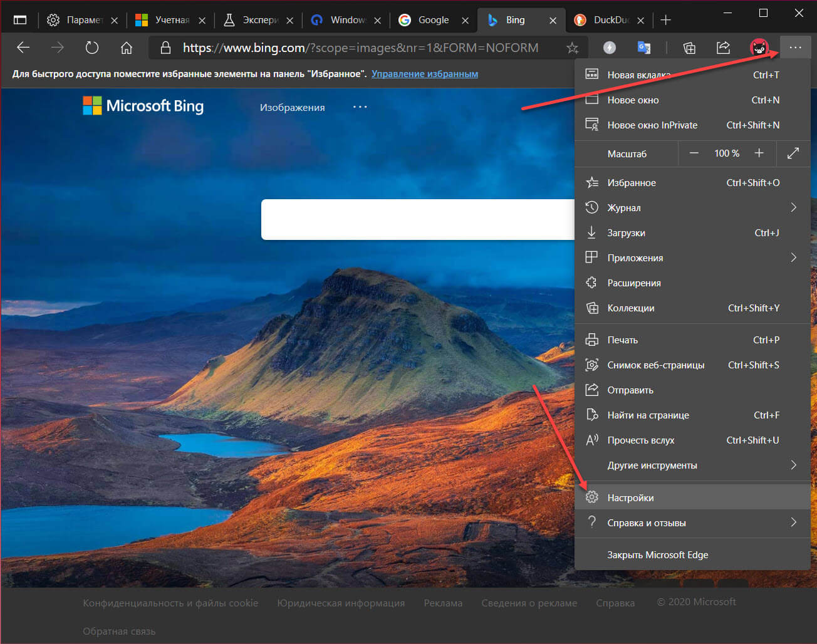Click the Справка footer link
Image resolution: width=817 pixels, height=644 pixels.
click(x=615, y=603)
